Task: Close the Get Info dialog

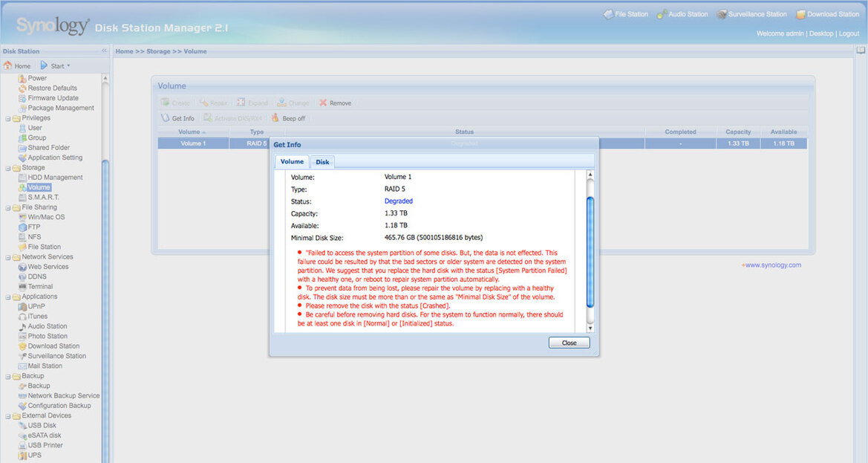Action: pyautogui.click(x=569, y=343)
